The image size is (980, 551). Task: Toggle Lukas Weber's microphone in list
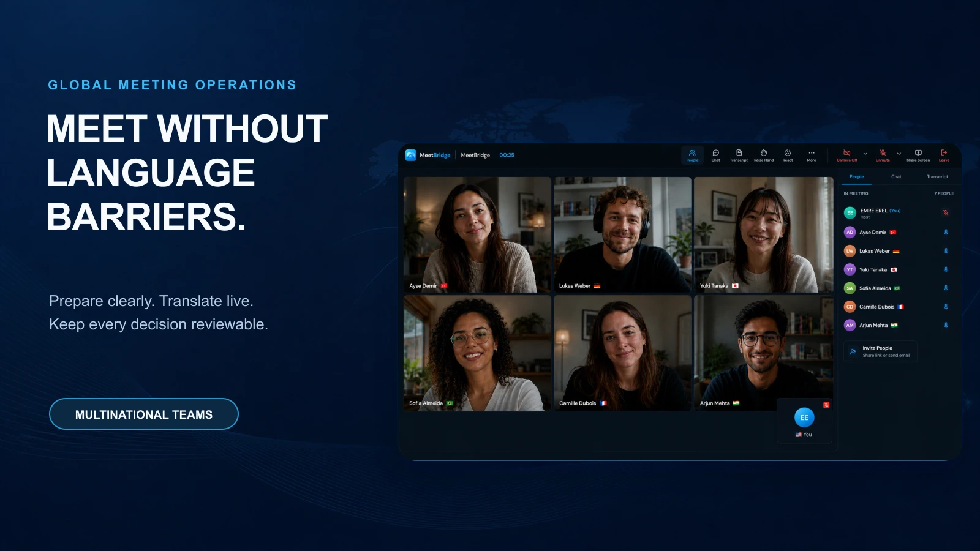(946, 251)
